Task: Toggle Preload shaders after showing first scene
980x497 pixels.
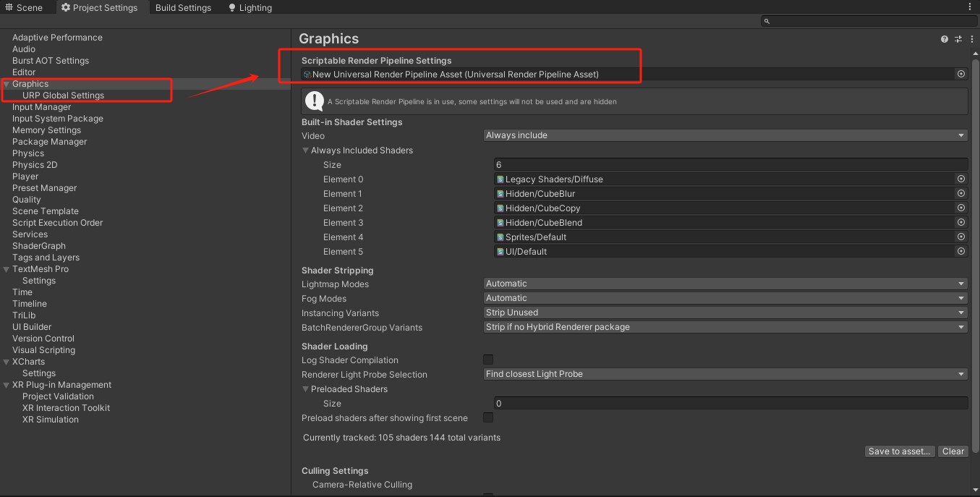Action: [488, 417]
